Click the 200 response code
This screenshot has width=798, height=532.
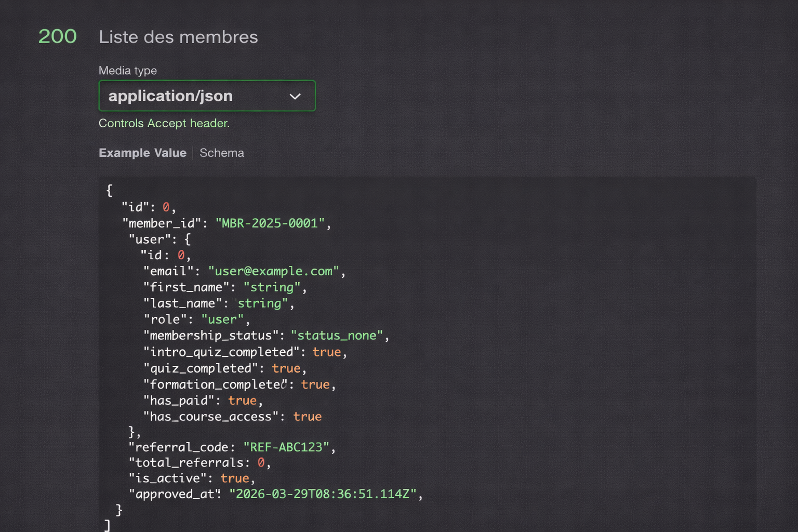(58, 36)
